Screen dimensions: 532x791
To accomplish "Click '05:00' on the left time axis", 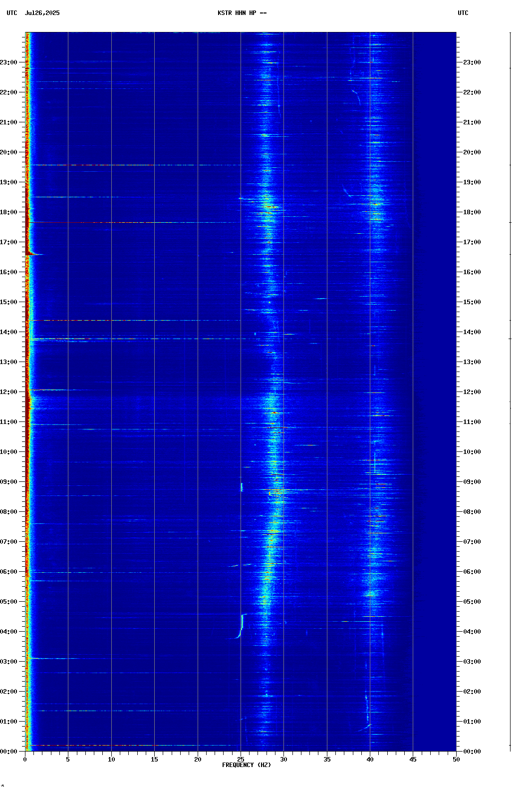I will click(x=8, y=602).
